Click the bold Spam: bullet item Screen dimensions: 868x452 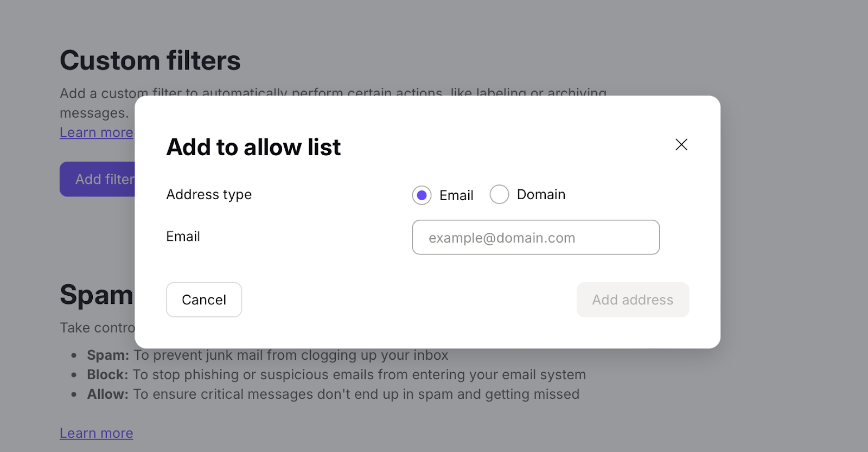pos(108,355)
